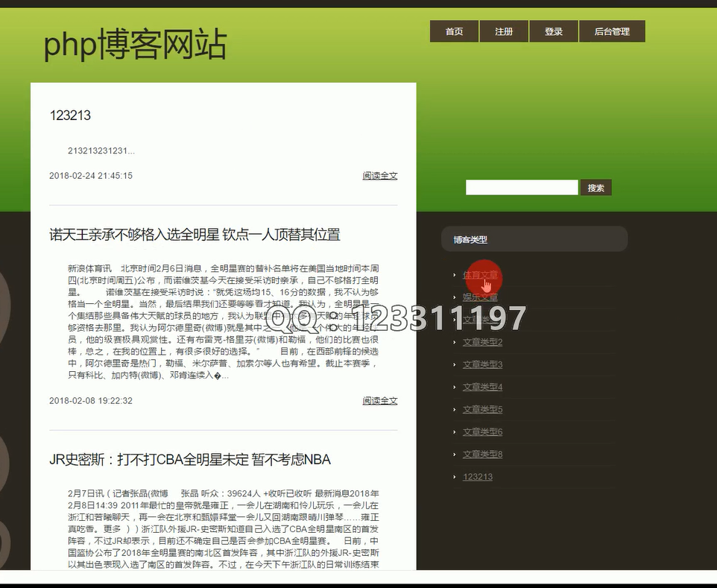This screenshot has height=588, width=717.
Task: Open category 文章类型2
Action: [482, 342]
